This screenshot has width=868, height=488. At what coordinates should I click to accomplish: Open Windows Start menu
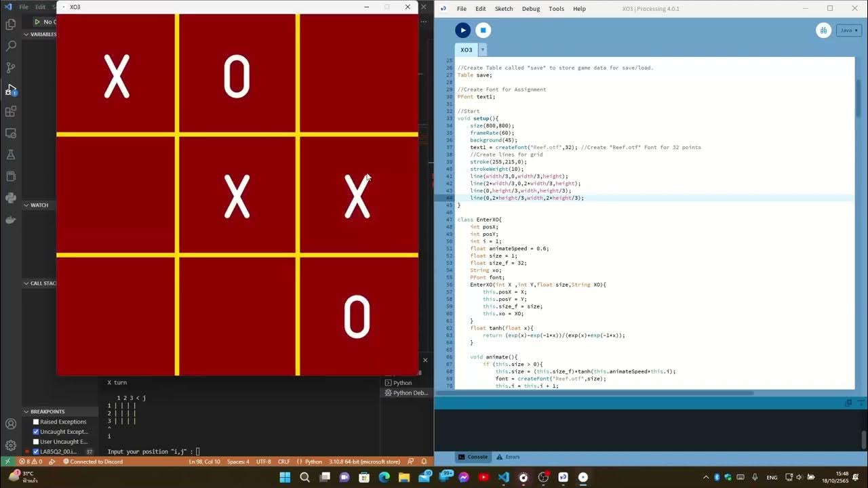285,477
